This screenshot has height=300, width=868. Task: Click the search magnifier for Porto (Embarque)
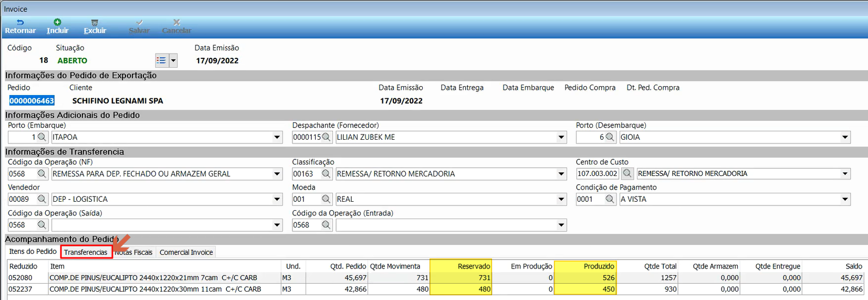42,137
